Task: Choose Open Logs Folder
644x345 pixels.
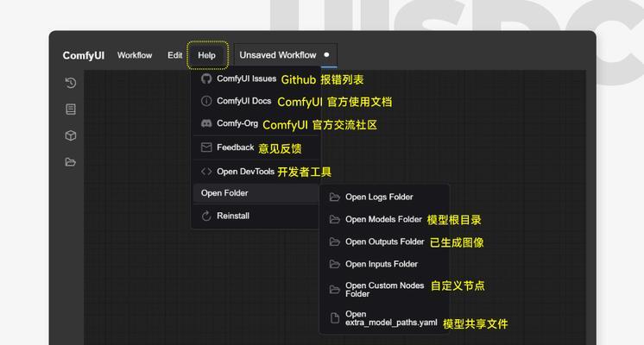Action: [384, 198]
